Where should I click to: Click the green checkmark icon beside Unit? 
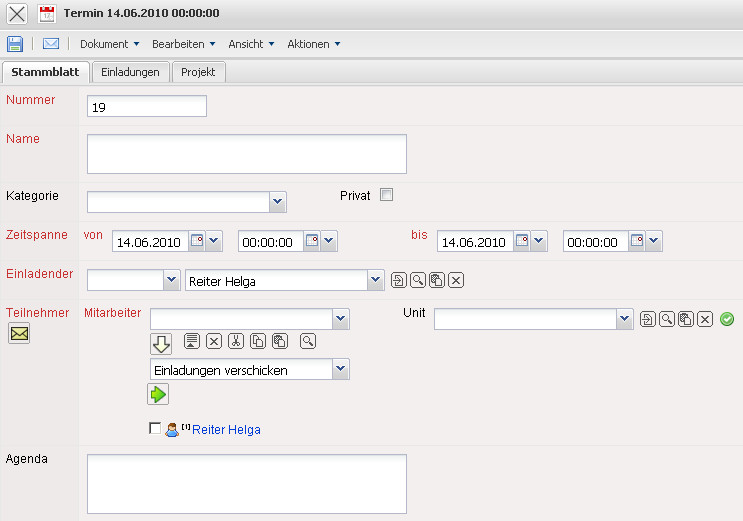[727, 319]
